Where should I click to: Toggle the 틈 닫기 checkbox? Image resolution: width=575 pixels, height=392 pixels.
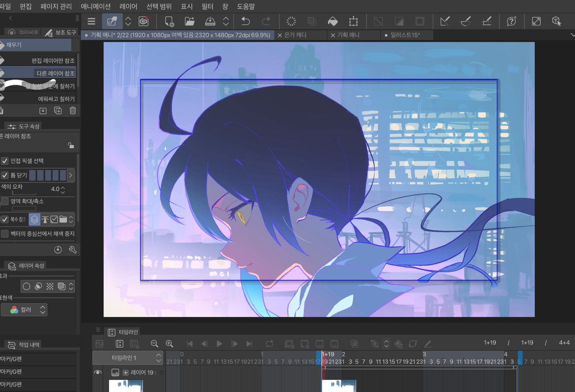(x=5, y=175)
